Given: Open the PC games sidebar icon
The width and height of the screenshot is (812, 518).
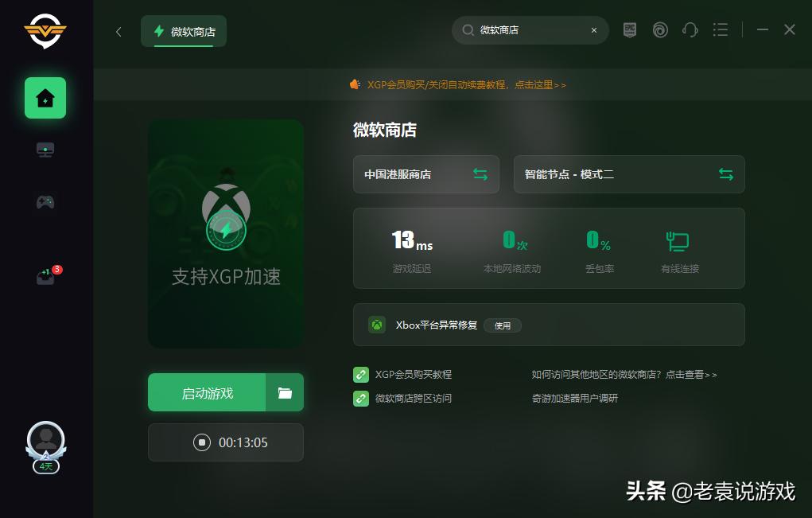Looking at the screenshot, I should (45, 150).
